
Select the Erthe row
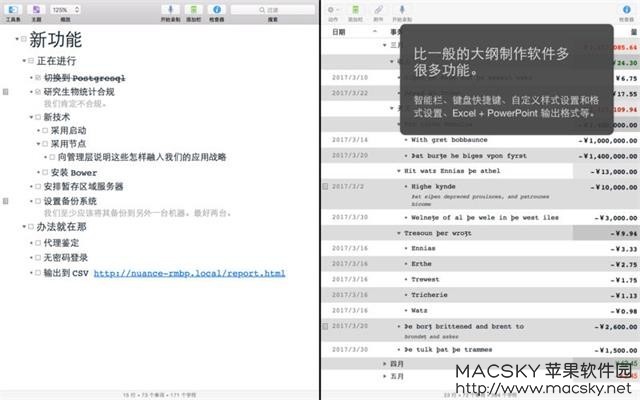coord(480,264)
